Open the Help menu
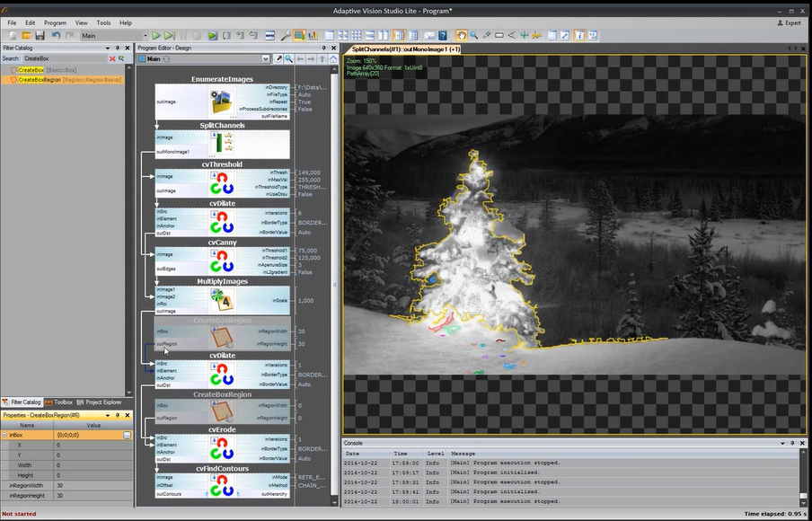Screen dimensions: 812x521 tap(126, 22)
